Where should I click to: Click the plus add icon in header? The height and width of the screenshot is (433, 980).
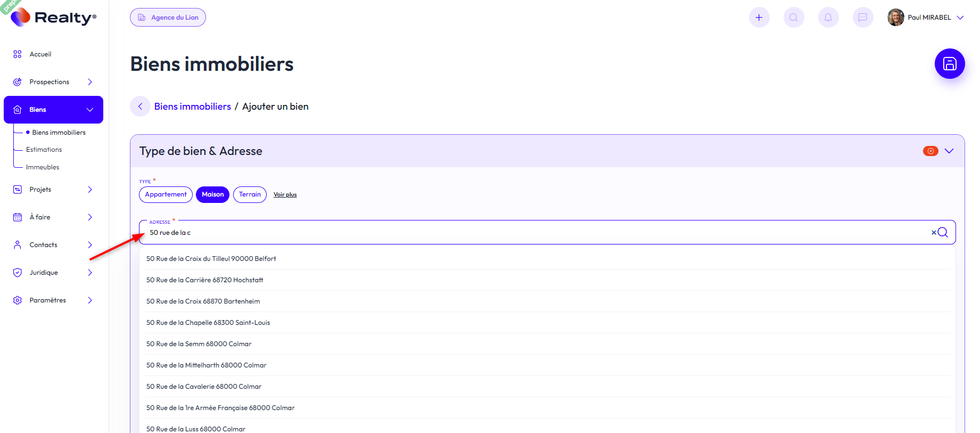(x=759, y=18)
